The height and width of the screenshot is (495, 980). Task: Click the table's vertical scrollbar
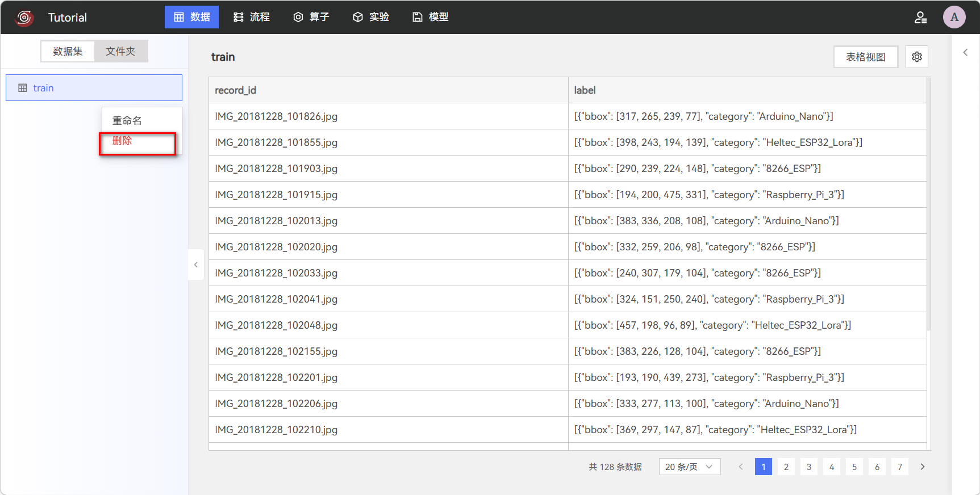929,204
